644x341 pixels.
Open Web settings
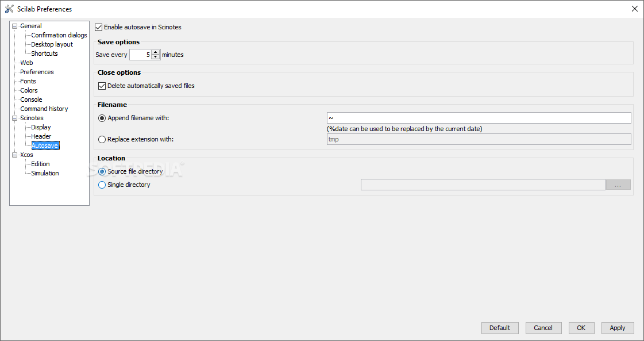point(26,63)
